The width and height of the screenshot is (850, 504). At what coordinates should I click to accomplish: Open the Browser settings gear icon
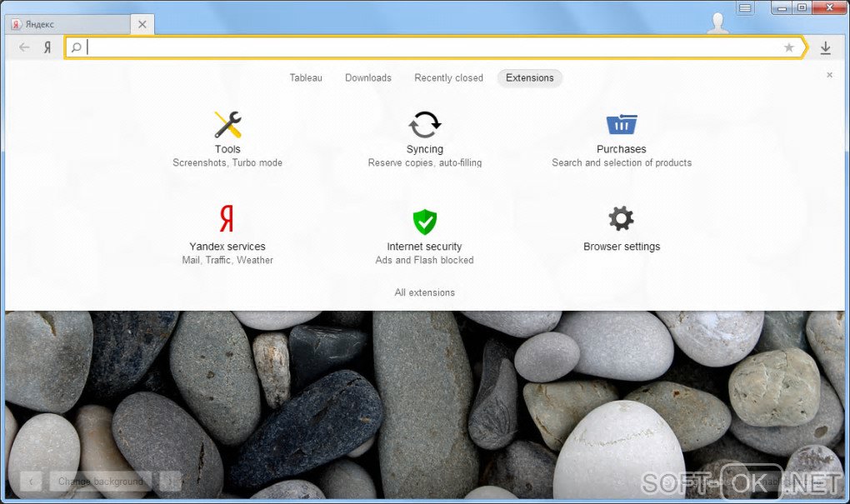(x=621, y=218)
